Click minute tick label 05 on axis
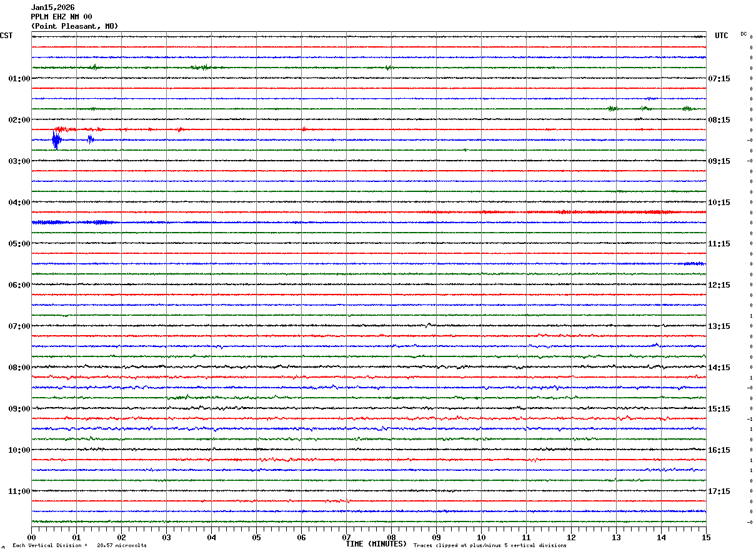Viewport: 756px width, 554px height. click(x=256, y=537)
